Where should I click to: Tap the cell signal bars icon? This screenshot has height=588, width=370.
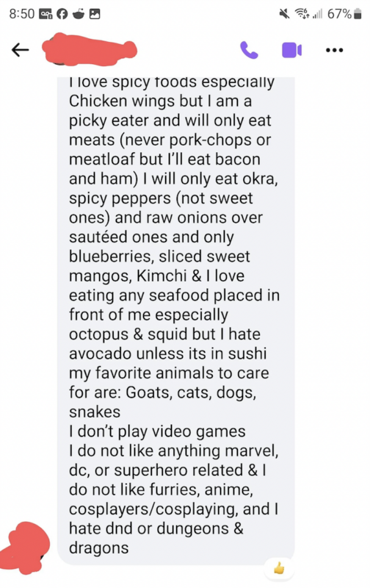click(x=317, y=14)
